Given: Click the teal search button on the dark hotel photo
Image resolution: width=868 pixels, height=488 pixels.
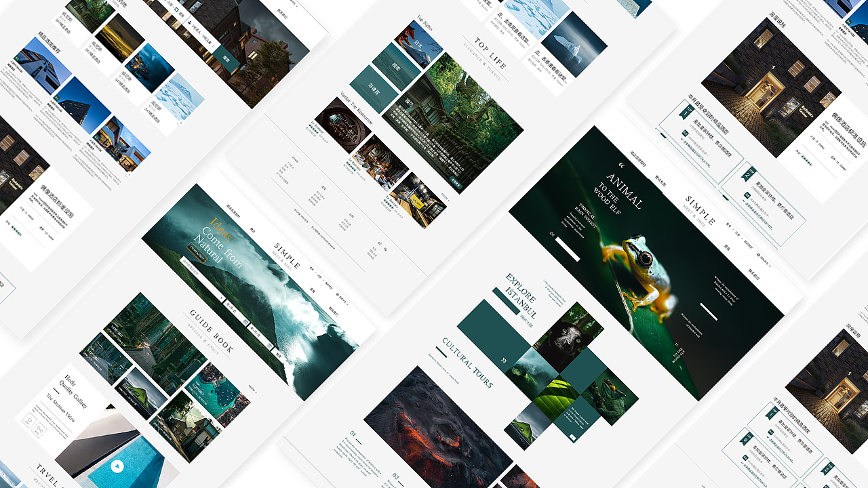Looking at the screenshot, I should pyautogui.click(x=226, y=60).
